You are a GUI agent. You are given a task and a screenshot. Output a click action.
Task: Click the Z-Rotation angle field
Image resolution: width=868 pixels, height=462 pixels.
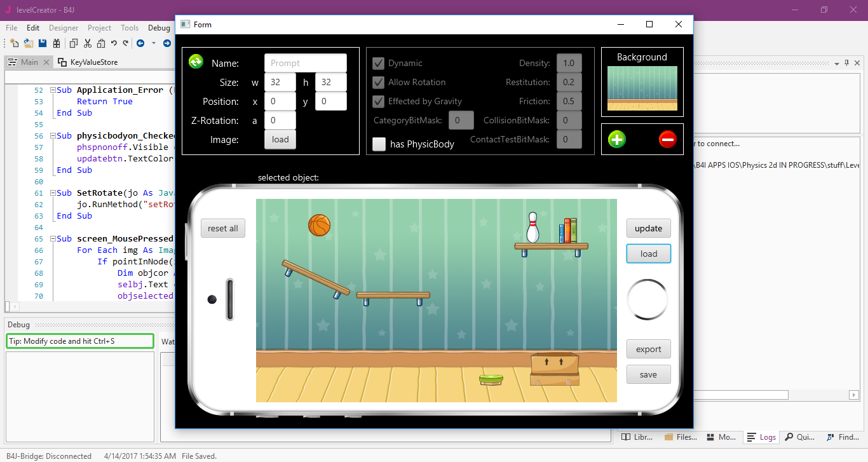click(280, 120)
